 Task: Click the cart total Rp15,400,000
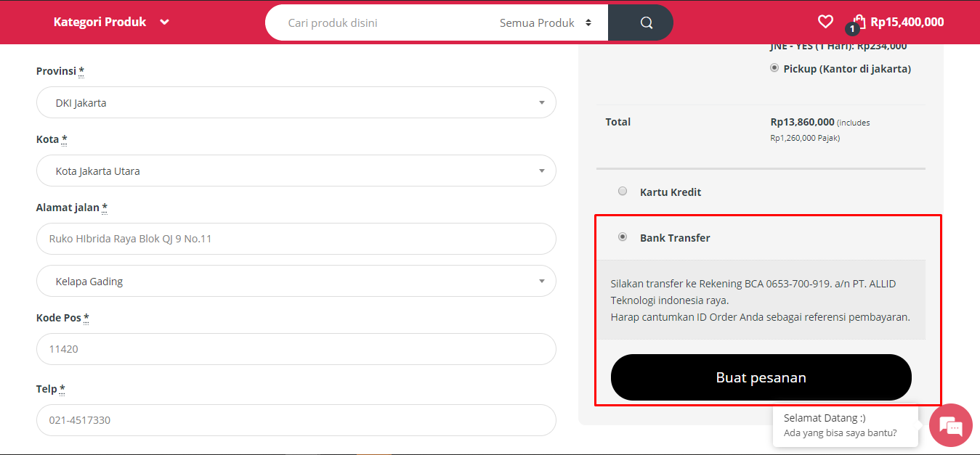point(907,22)
